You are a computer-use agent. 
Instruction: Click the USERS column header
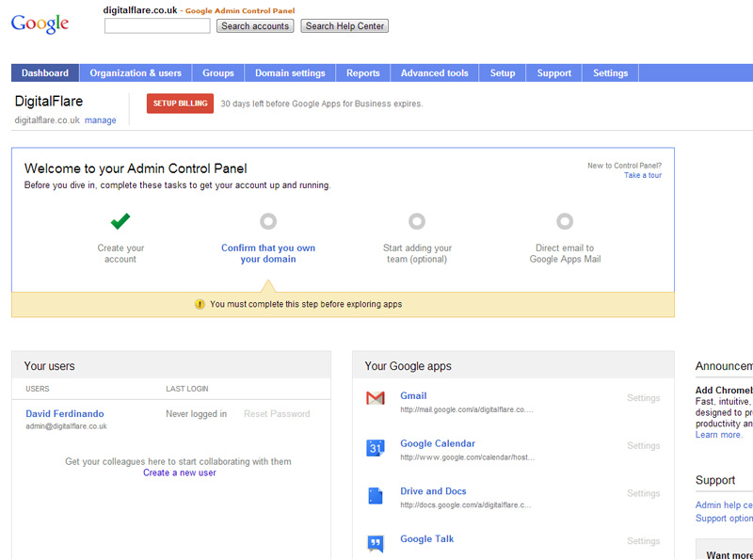pyautogui.click(x=38, y=389)
